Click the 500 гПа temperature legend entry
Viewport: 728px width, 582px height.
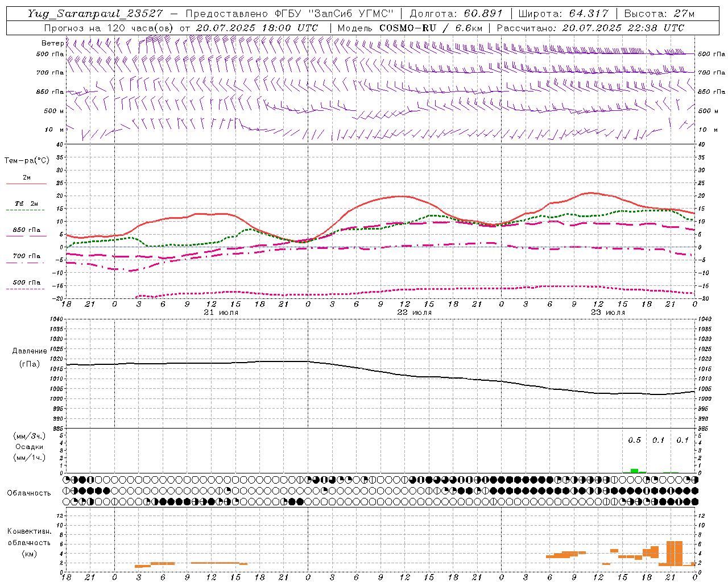(x=26, y=282)
